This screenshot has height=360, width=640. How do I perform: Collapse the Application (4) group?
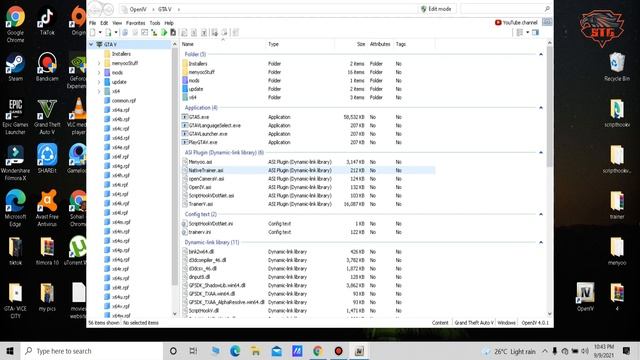click(541, 108)
